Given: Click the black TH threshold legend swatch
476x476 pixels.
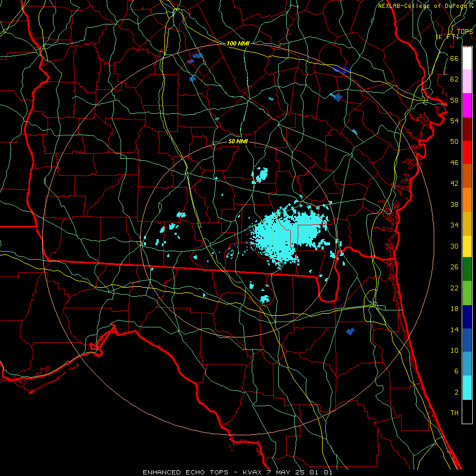Looking at the screenshot, I should point(467,411).
